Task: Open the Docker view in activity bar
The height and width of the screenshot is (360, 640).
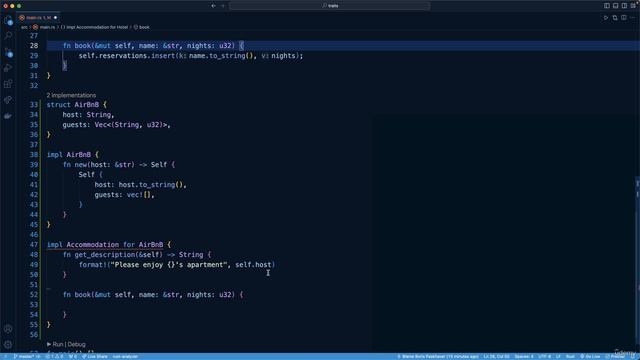Action: tap(8, 116)
